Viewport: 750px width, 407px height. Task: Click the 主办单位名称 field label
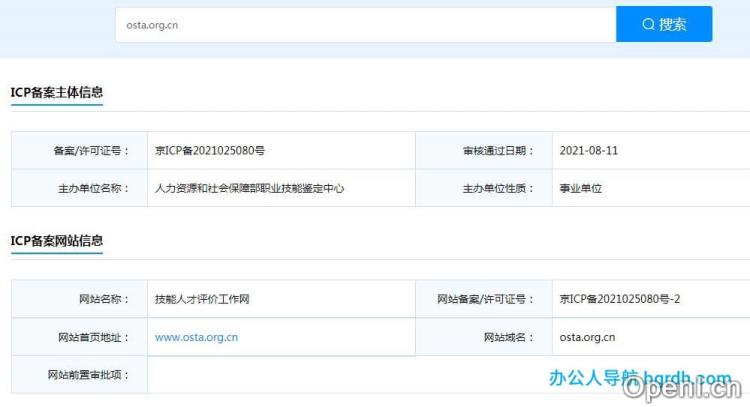pyautogui.click(x=91, y=188)
